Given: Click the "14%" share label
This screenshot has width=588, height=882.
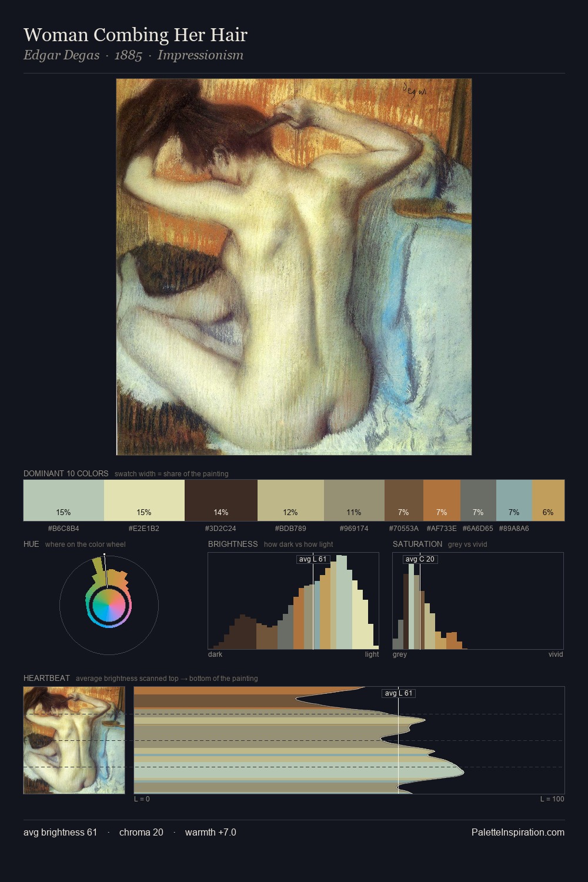Looking at the screenshot, I should point(221,513).
